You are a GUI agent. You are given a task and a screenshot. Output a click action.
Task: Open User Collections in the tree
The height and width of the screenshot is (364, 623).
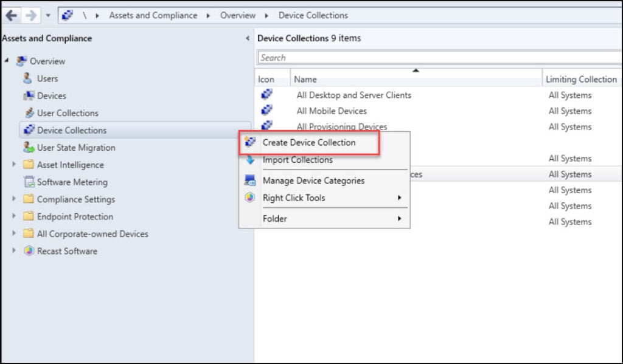click(x=68, y=113)
